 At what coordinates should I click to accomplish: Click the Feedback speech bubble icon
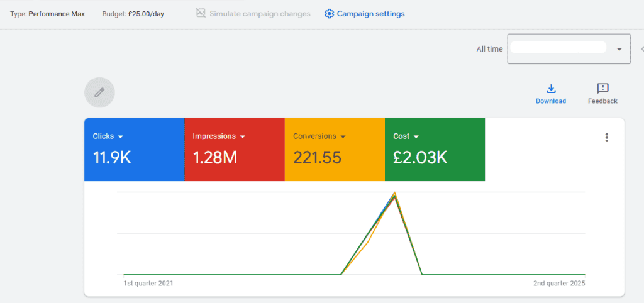[x=602, y=89]
